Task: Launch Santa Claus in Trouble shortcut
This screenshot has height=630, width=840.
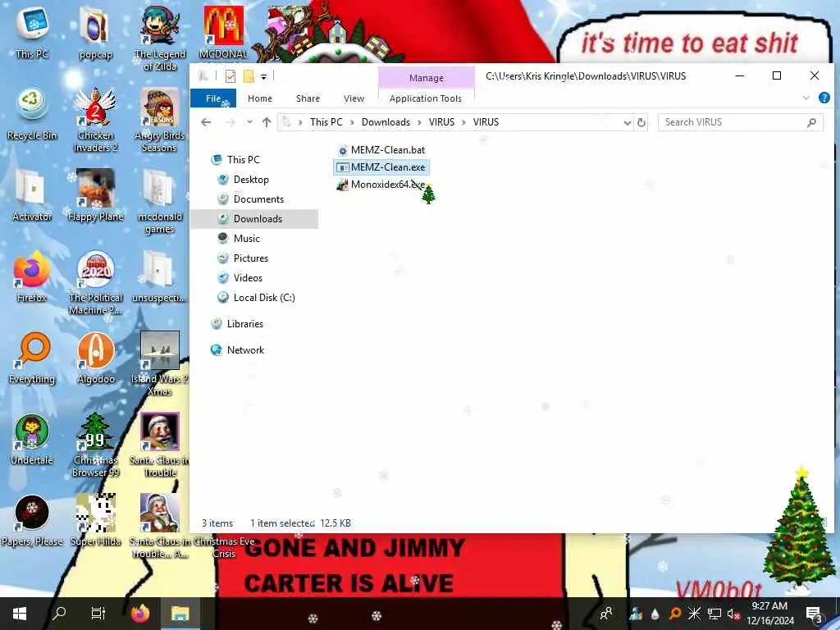Action: [159, 445]
